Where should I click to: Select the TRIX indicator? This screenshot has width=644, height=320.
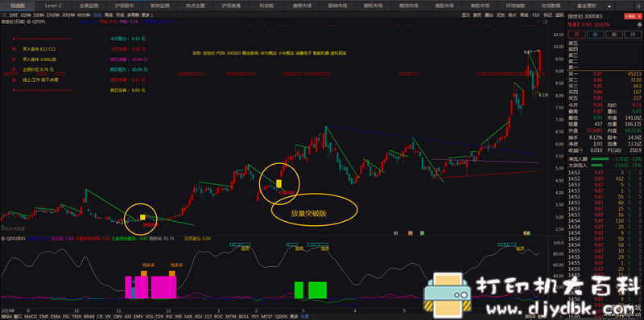click(76, 317)
